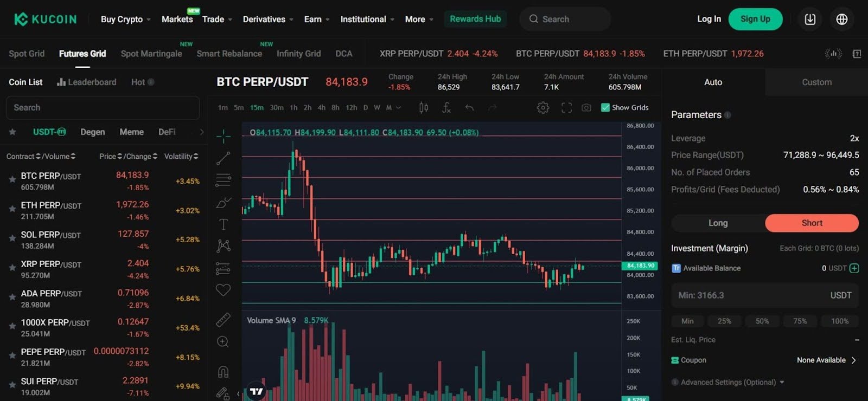The width and height of the screenshot is (868, 401).
Task: Expand the Derivatives dropdown menu
Action: click(268, 20)
